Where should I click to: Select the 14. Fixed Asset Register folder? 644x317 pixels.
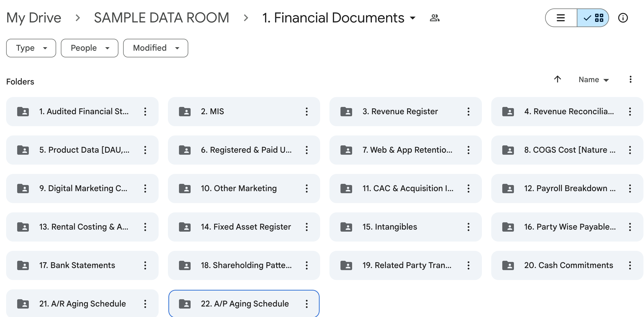click(x=246, y=227)
